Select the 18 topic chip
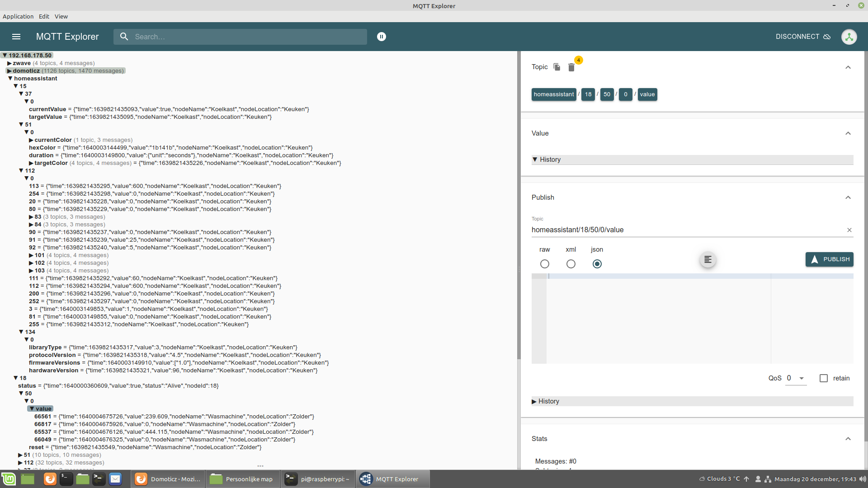The height and width of the screenshot is (488, 868). pyautogui.click(x=588, y=94)
